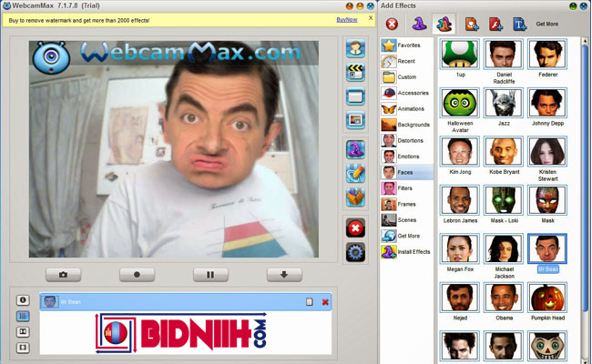Remove all effects with the red X icon in the middle toolbar

tap(355, 227)
